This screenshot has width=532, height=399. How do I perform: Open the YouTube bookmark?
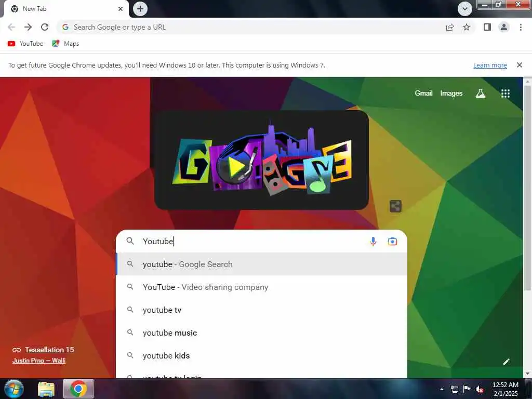(25, 44)
